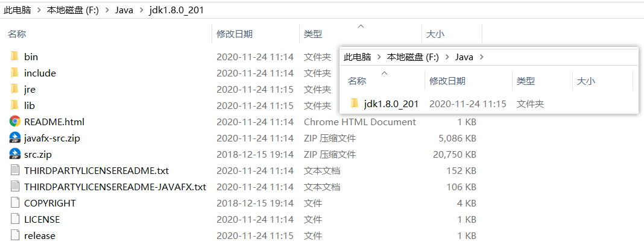Expand chevron after 本地磁盘 (F:) in main bar
This screenshot has height=245, width=644.
pos(107,10)
